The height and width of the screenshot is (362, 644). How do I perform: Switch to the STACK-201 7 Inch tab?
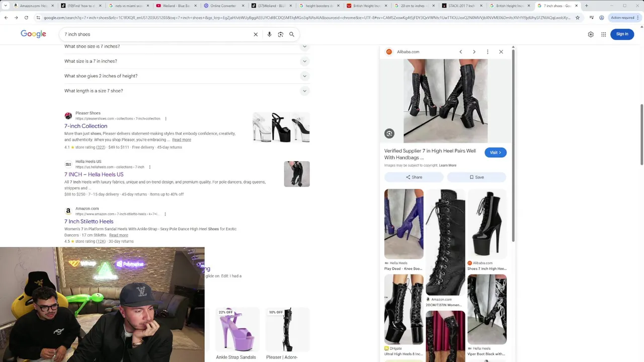tap(461, 6)
